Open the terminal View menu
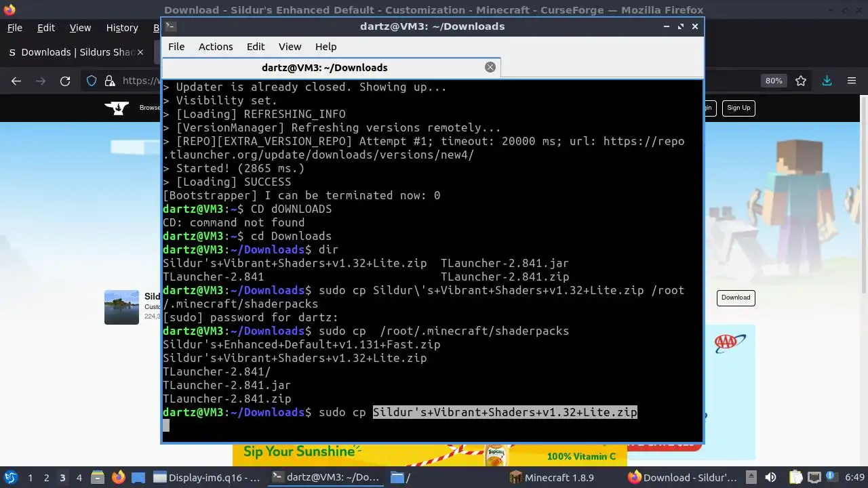The width and height of the screenshot is (868, 488). [290, 47]
